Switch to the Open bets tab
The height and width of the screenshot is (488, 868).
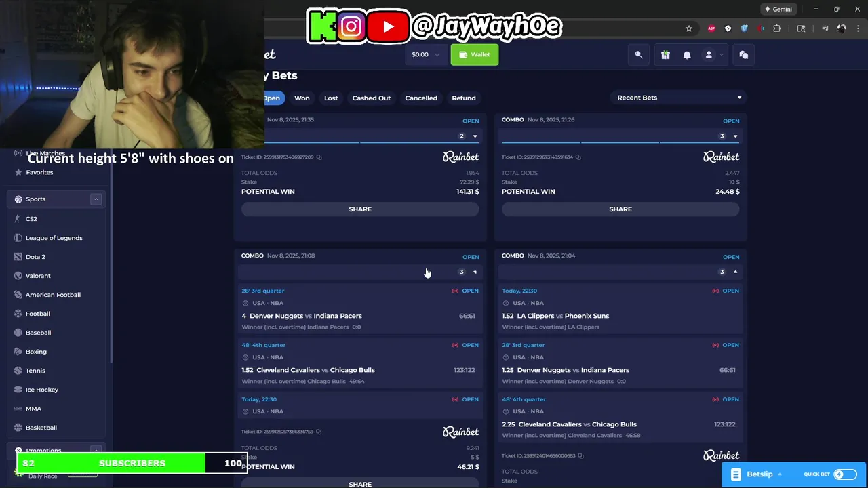tap(272, 98)
